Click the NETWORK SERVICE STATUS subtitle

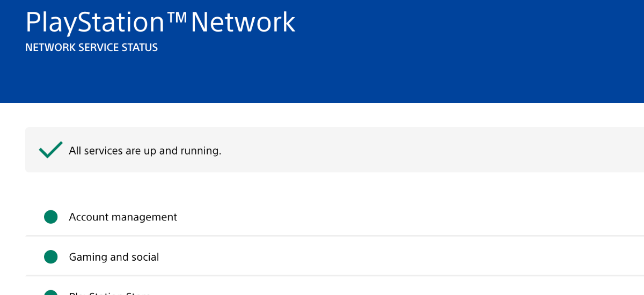click(91, 48)
